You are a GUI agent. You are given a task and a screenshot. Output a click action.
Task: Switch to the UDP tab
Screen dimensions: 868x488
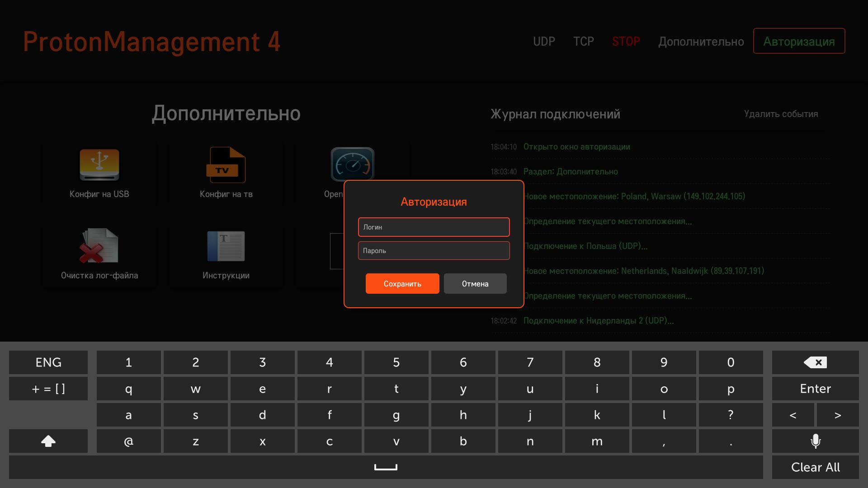544,42
